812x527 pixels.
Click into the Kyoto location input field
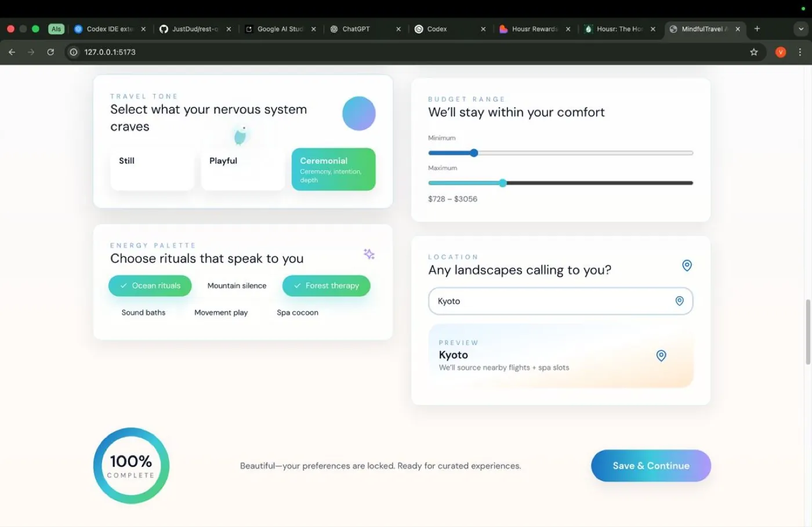[x=560, y=301]
